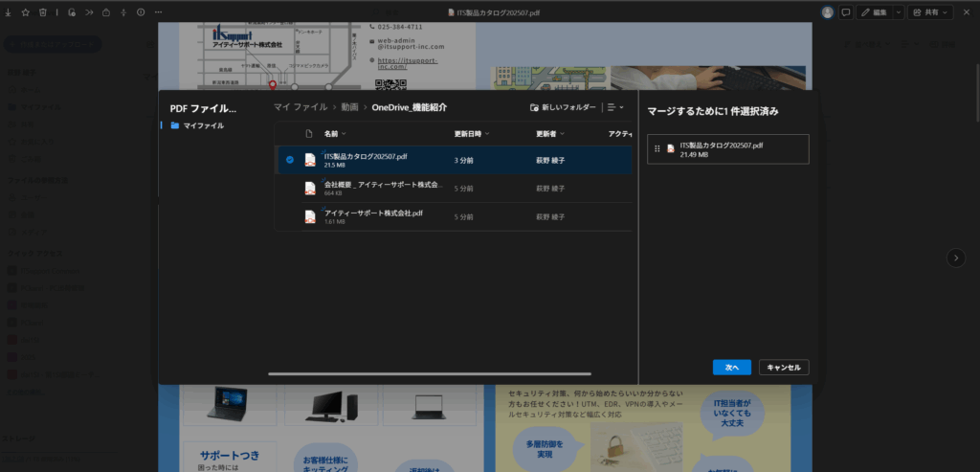Click next page arrow on right edge
The height and width of the screenshot is (472, 980).
click(955, 258)
